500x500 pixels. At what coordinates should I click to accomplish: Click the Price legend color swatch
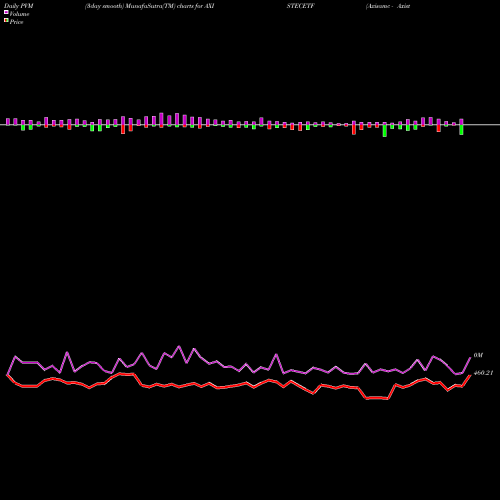coord(6,20)
